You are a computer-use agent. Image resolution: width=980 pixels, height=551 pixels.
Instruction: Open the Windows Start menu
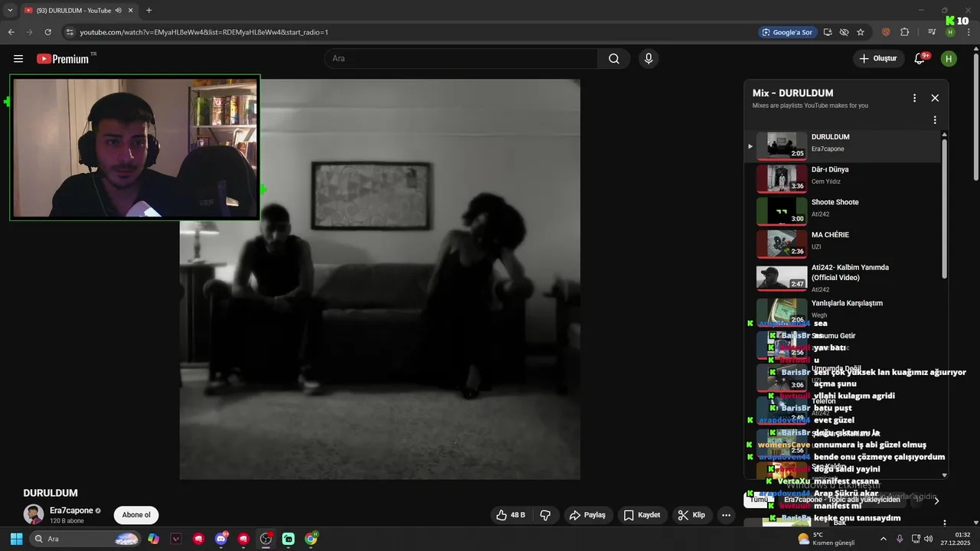(16, 539)
